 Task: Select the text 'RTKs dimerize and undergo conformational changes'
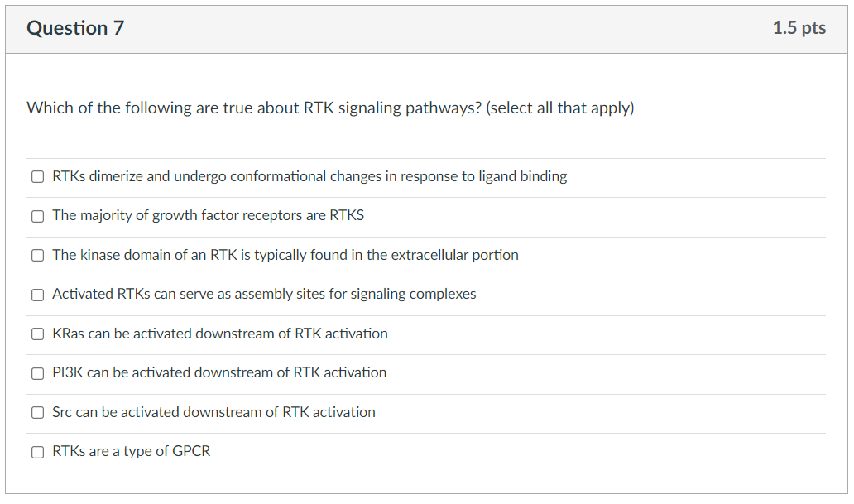point(309,176)
